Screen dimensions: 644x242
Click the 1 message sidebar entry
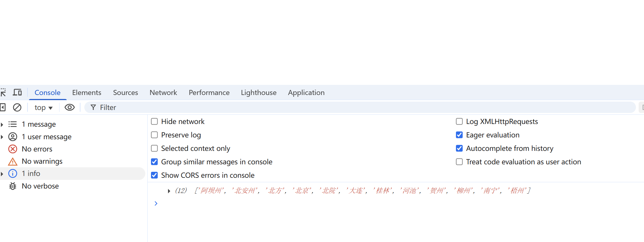[x=39, y=124]
